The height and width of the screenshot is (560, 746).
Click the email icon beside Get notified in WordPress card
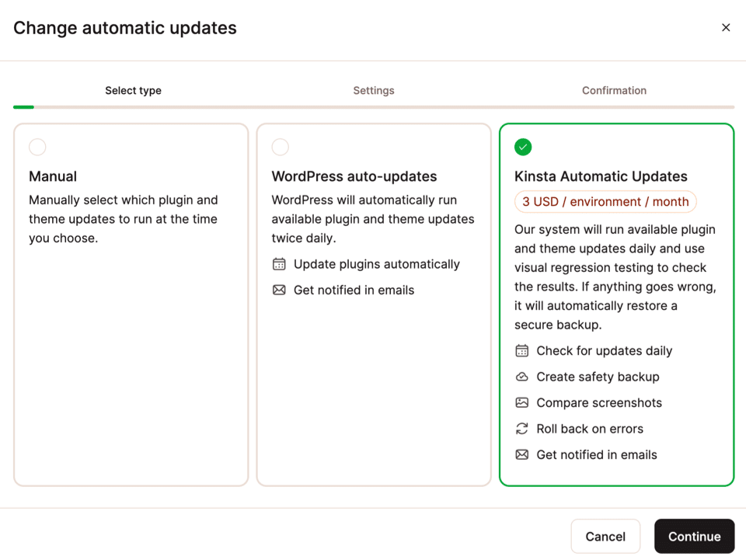(x=279, y=290)
